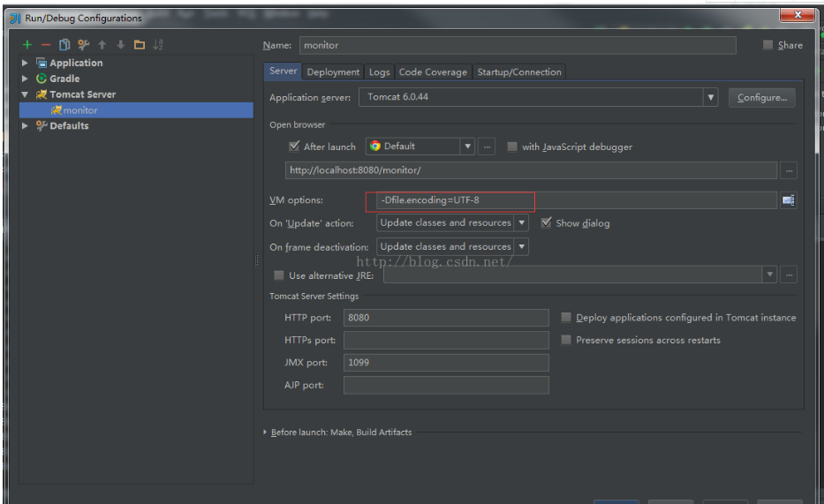824x504 pixels.
Task: Close the Run/Debug Configurations dialog
Action: (x=798, y=15)
